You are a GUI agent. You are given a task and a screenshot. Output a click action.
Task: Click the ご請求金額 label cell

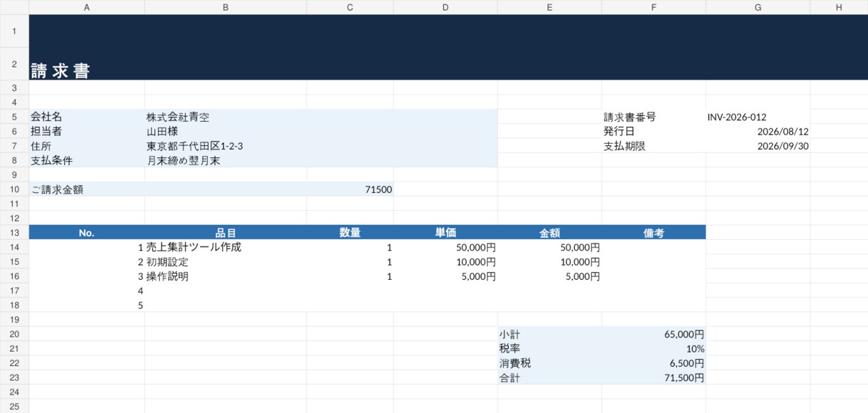[x=87, y=189]
